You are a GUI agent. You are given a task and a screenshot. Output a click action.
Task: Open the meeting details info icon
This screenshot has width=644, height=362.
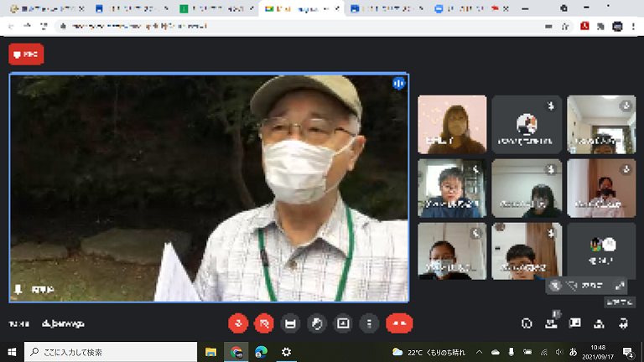[x=527, y=323]
